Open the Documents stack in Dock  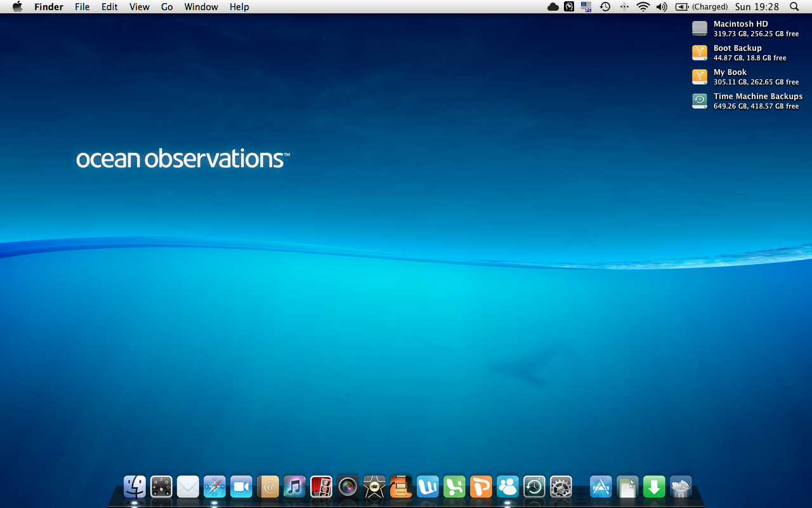(x=627, y=487)
